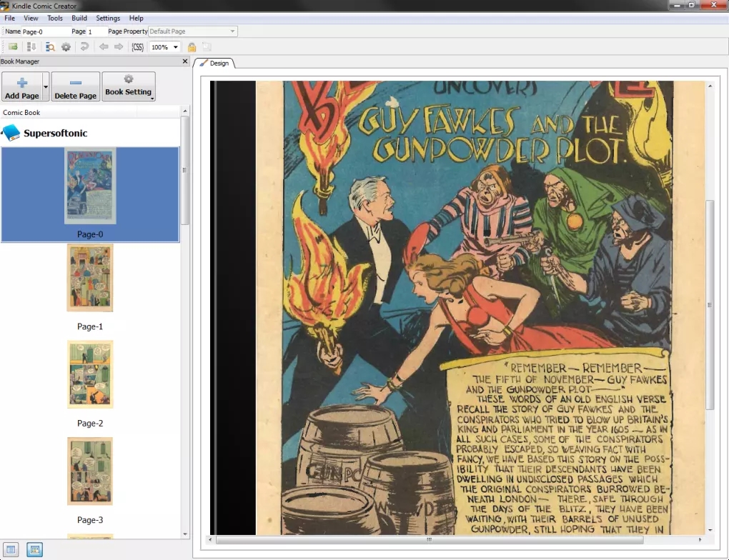The image size is (729, 560).
Task: Click the preview magnifier toolbar icon
Action: point(50,47)
